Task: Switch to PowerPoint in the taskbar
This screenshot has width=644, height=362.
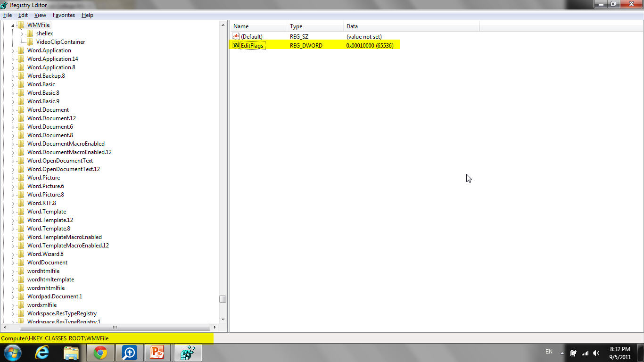Action: 158,353
